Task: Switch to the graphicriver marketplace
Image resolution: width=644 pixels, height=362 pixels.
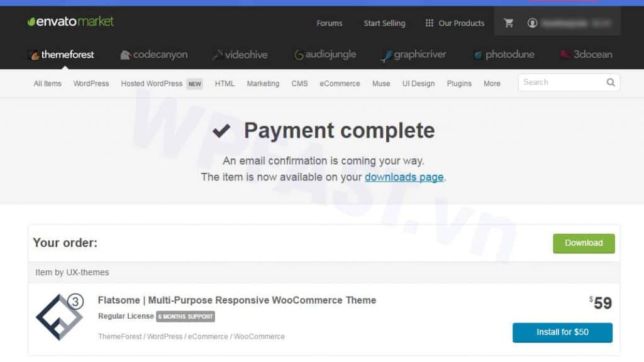Action: [413, 55]
